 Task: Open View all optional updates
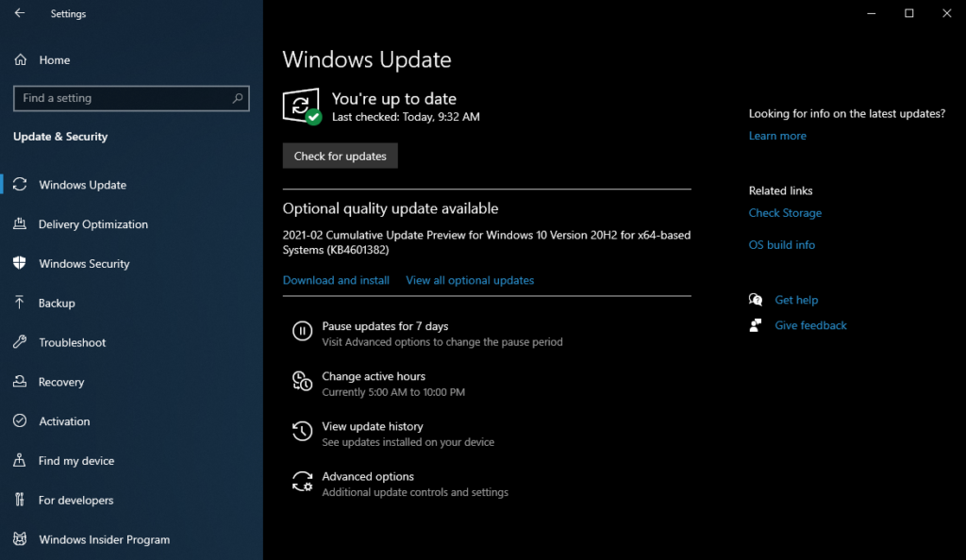pos(470,280)
